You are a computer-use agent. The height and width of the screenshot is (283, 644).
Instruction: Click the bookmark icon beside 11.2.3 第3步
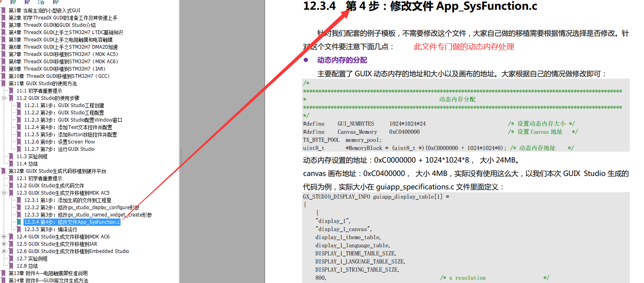pos(19,120)
